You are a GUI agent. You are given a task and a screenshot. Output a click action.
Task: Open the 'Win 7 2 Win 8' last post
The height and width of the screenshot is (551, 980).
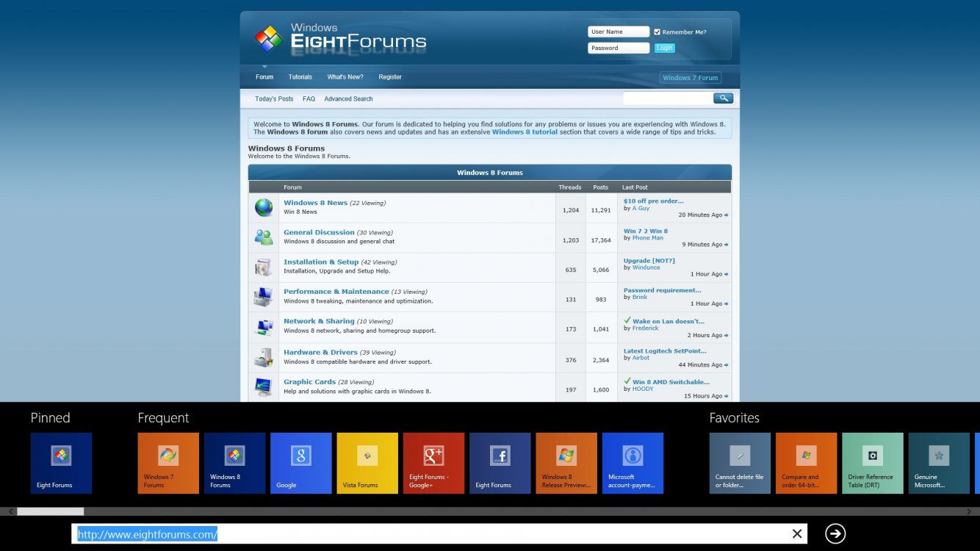(646, 231)
